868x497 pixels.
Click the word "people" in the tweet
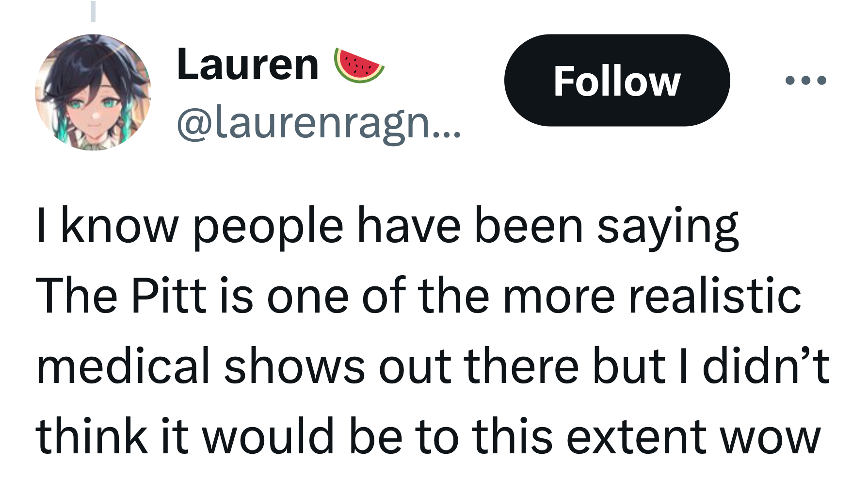coord(269,227)
